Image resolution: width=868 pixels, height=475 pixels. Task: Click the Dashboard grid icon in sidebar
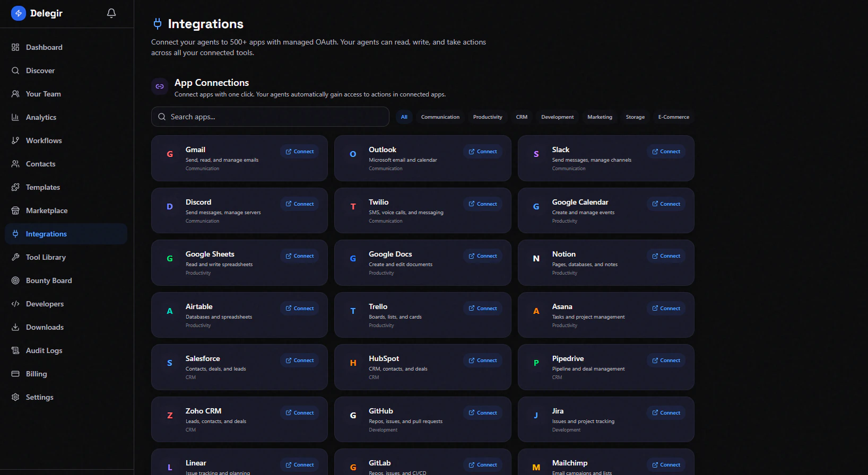(x=15, y=47)
